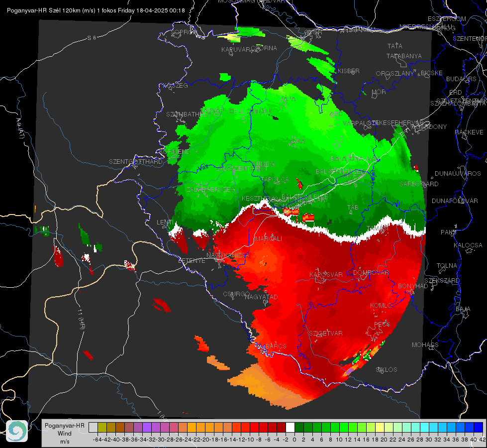Click the SARBOGARD city label

pyautogui.click(x=419, y=184)
